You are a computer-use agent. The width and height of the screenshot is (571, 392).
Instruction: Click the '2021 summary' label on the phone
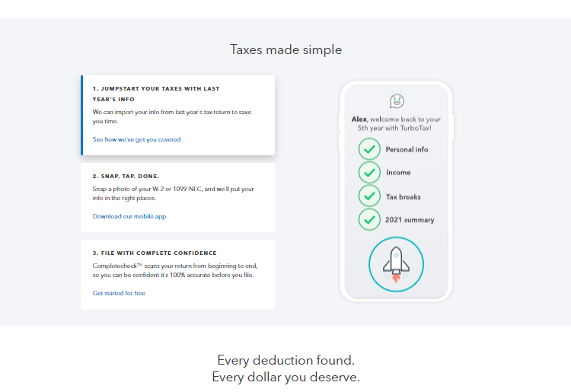pos(410,220)
